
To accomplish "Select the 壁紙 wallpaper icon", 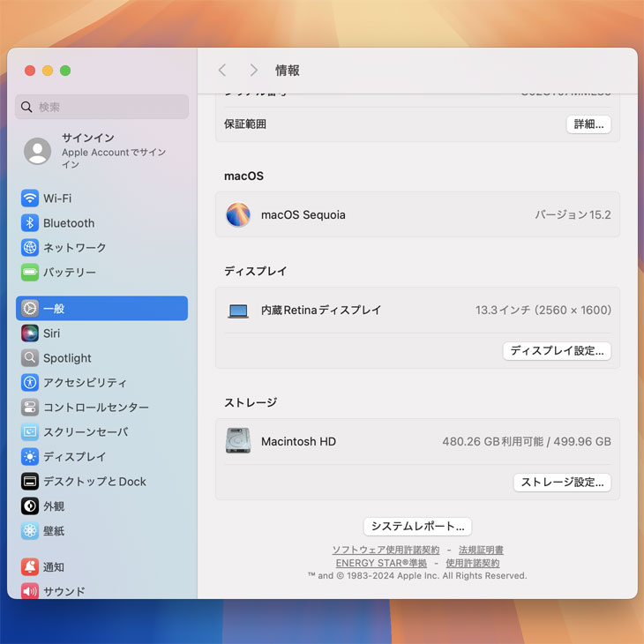I will 30,531.
